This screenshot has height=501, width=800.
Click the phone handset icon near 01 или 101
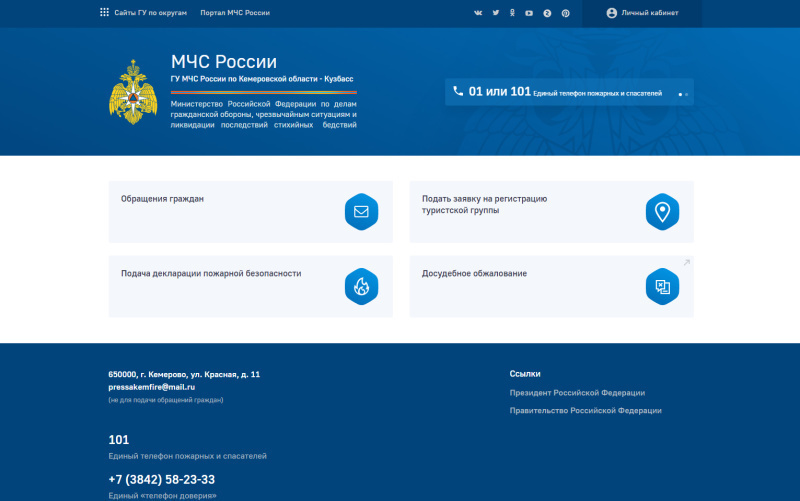point(458,91)
